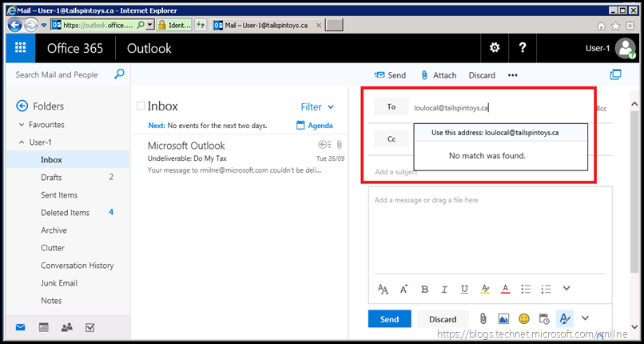Screen dimensions: 644x344
Task: Click the grow font icon
Action: pos(403,289)
